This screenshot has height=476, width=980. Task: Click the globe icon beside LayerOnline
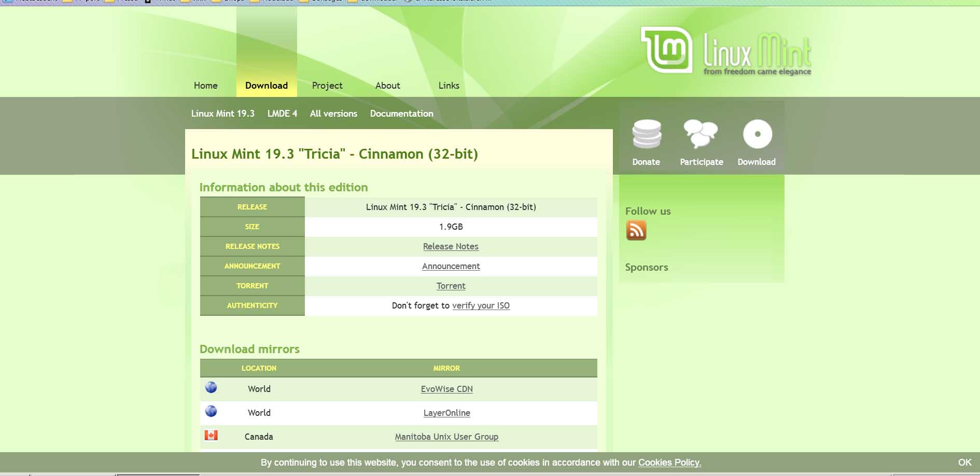pyautogui.click(x=211, y=411)
